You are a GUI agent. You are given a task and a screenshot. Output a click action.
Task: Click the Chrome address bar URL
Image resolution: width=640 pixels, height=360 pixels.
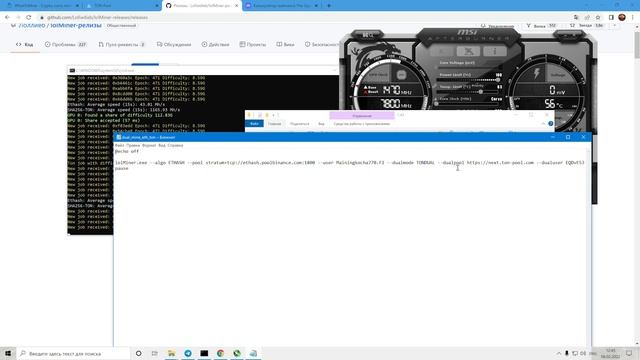[x=97, y=18]
